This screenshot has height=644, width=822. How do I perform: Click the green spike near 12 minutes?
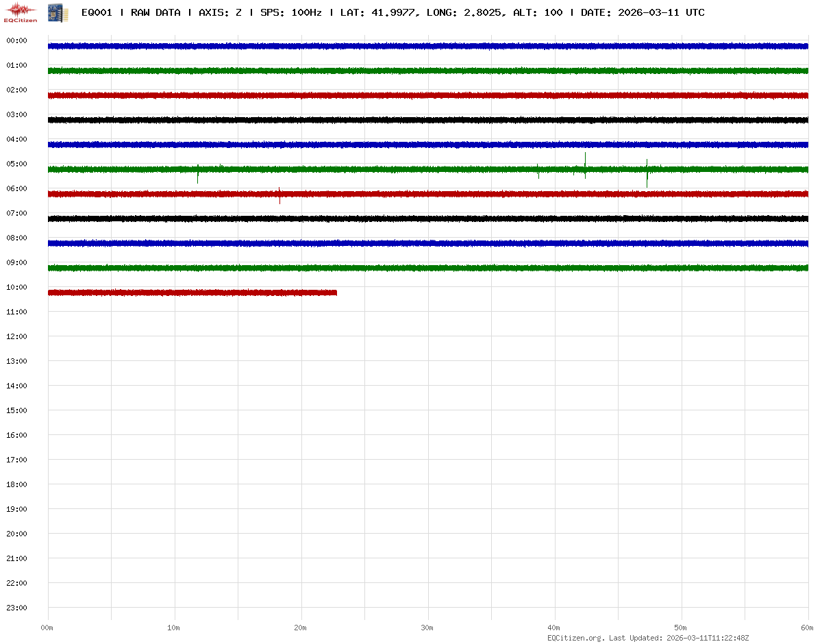[198, 174]
